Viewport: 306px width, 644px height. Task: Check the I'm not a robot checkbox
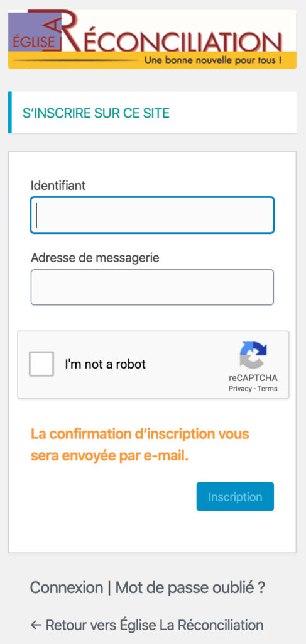tap(41, 364)
